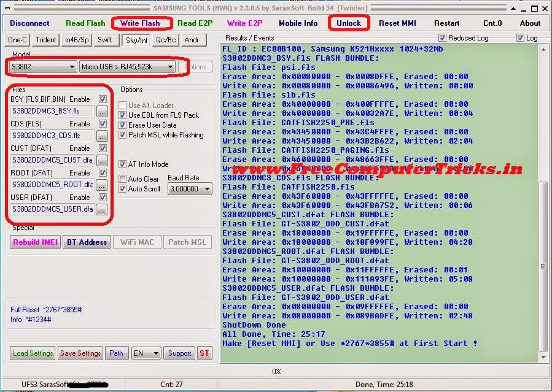Viewport: 552px width, 392px height.
Task: Click the log scrollbar up arrow
Action: tap(543, 50)
